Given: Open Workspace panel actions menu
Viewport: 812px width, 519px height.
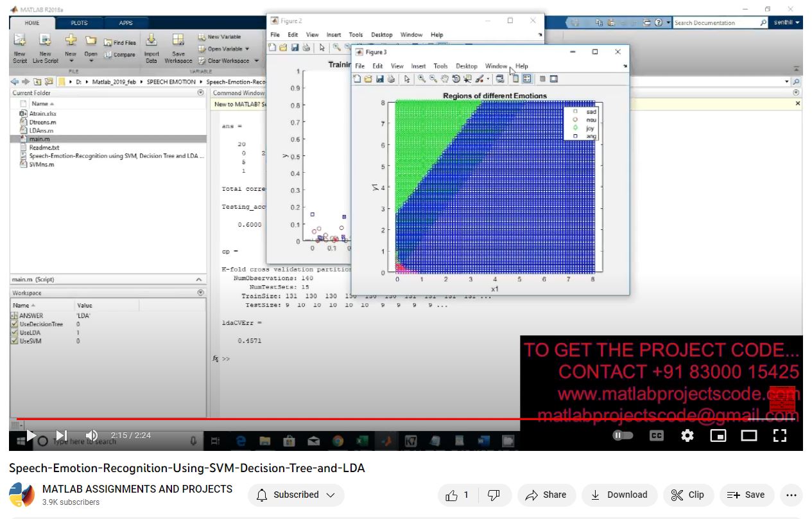Looking at the screenshot, I should click(200, 293).
